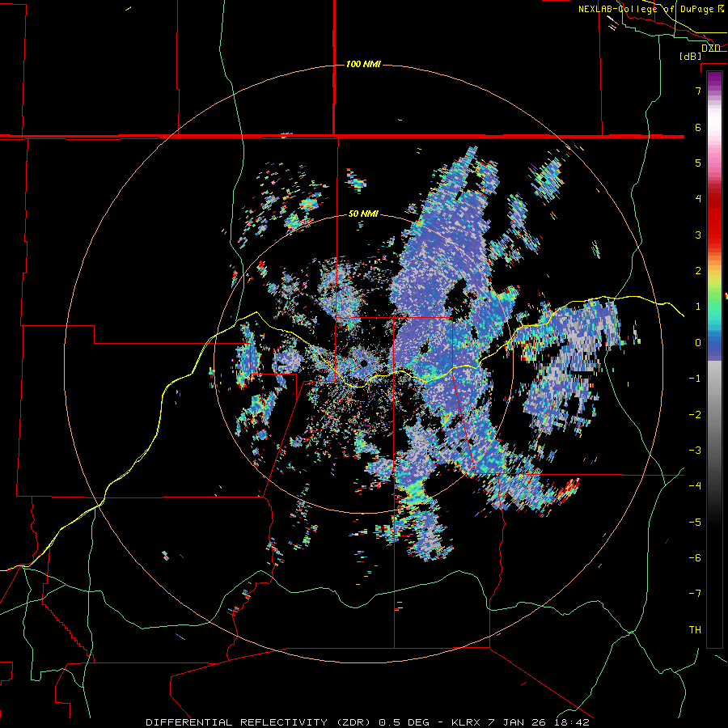
Task: Click the 100 NMI range ring label
Action: [363, 64]
